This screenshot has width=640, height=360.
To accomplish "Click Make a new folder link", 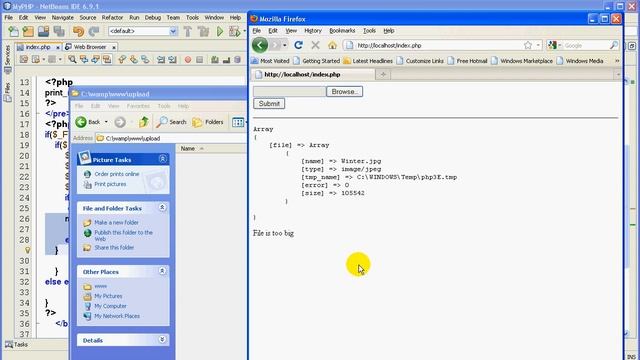I will [x=116, y=222].
